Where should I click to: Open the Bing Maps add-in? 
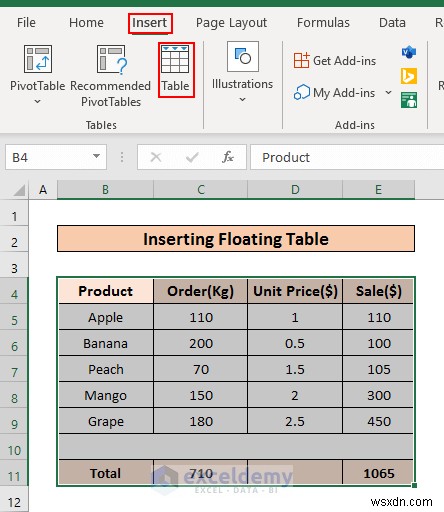tap(409, 76)
